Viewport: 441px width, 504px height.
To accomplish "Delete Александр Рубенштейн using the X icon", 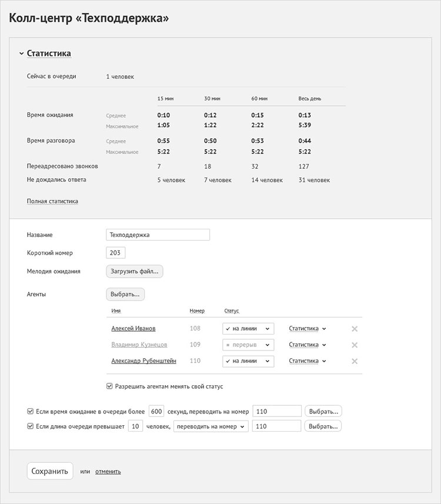I will point(355,362).
